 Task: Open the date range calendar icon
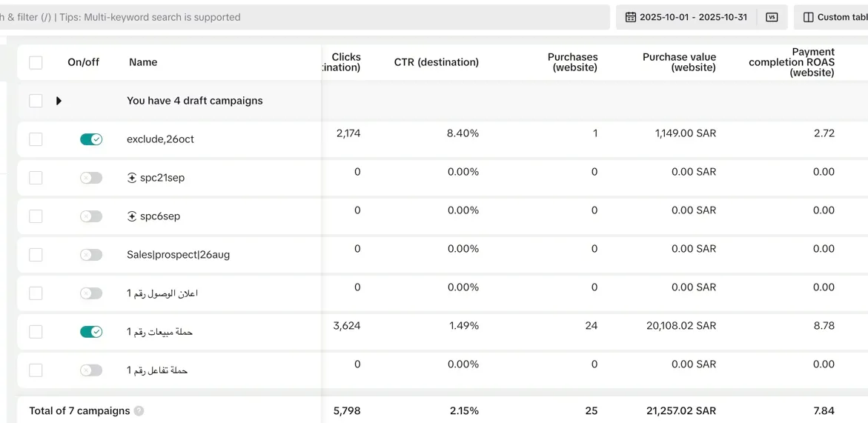(631, 17)
